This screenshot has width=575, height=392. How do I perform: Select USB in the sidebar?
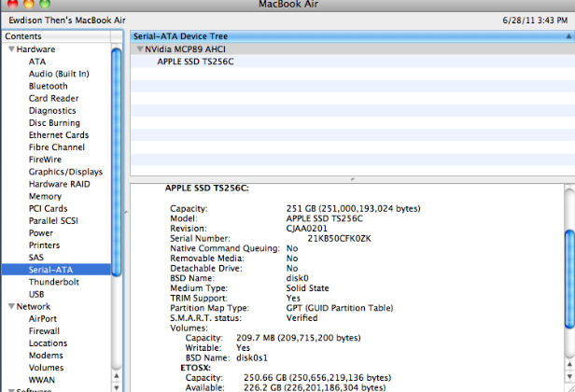point(36,294)
